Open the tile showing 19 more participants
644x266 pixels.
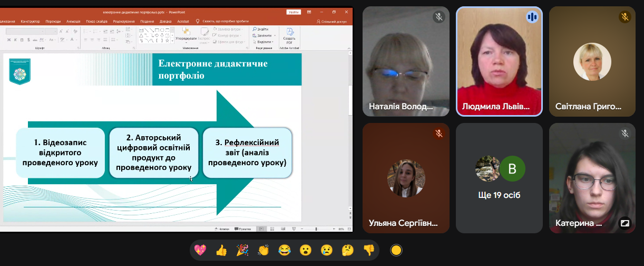(x=499, y=178)
